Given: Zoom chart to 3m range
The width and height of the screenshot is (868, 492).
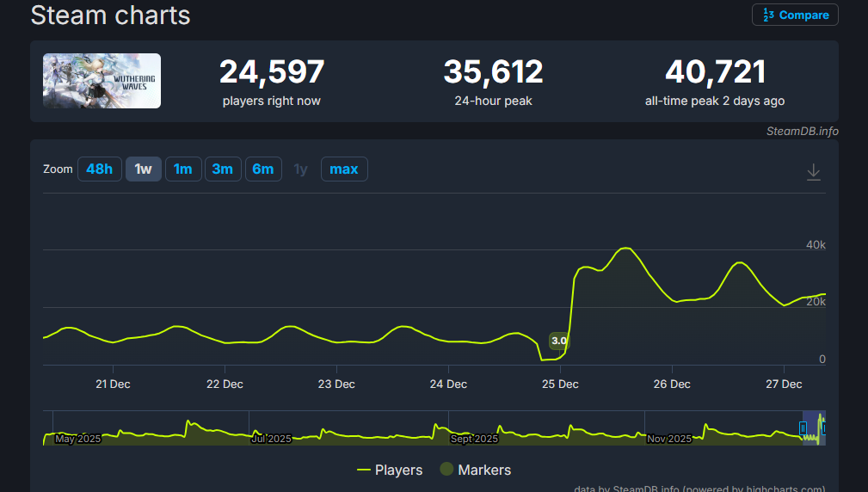Looking at the screenshot, I should pyautogui.click(x=222, y=169).
